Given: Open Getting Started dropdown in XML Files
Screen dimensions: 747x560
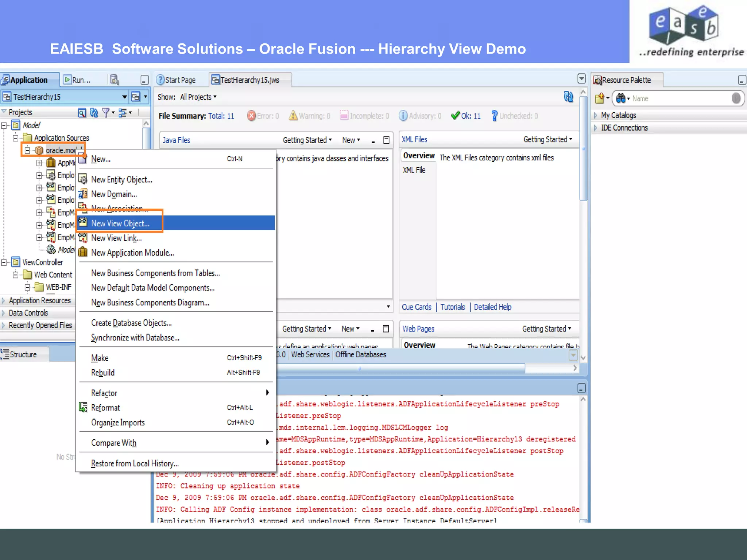Looking at the screenshot, I should (x=548, y=139).
